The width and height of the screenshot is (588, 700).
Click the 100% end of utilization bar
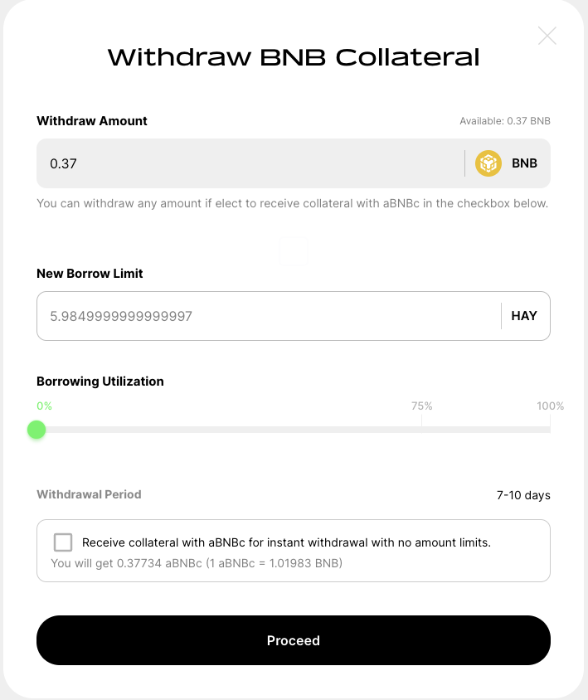550,406
